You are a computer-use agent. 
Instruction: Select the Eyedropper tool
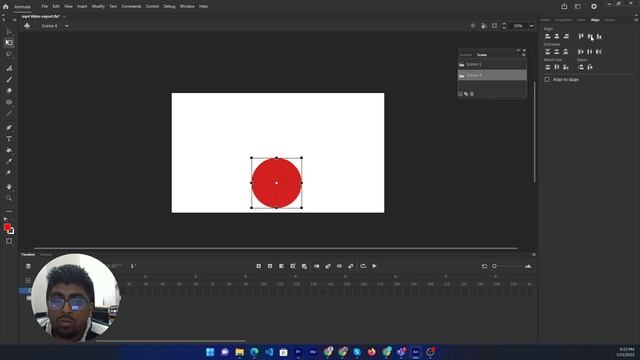(9, 161)
